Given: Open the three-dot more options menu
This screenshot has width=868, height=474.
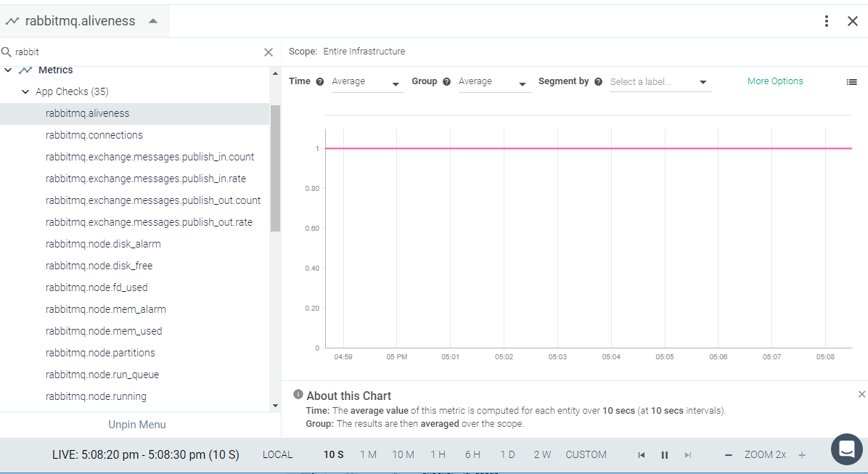Looking at the screenshot, I should point(826,21).
